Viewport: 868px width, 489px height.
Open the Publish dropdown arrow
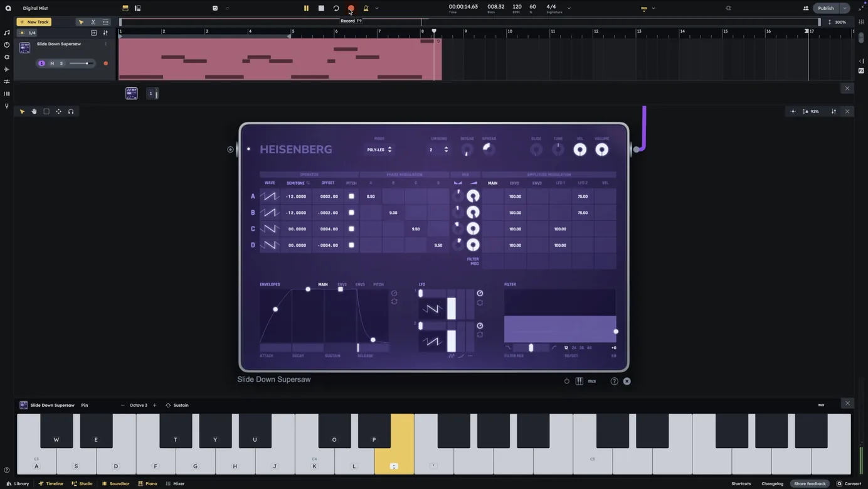[845, 8]
